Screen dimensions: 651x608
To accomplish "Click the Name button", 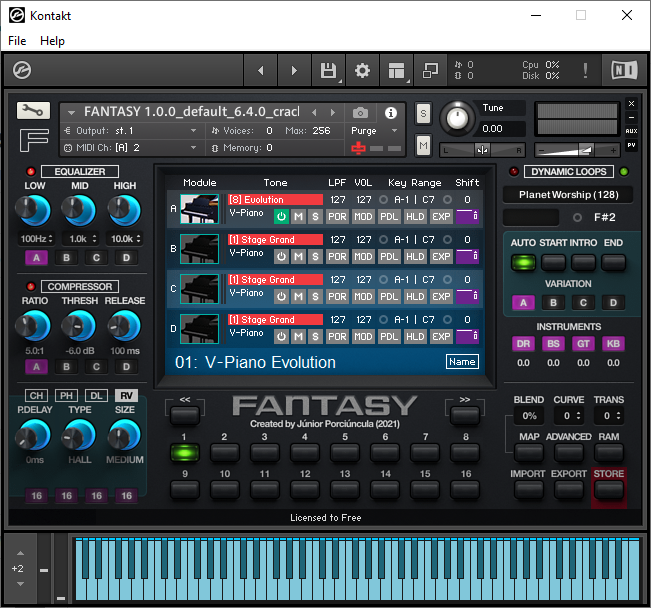I will (462, 362).
